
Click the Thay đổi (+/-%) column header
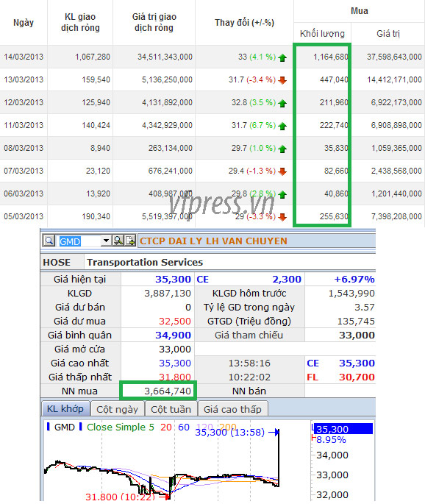point(244,23)
